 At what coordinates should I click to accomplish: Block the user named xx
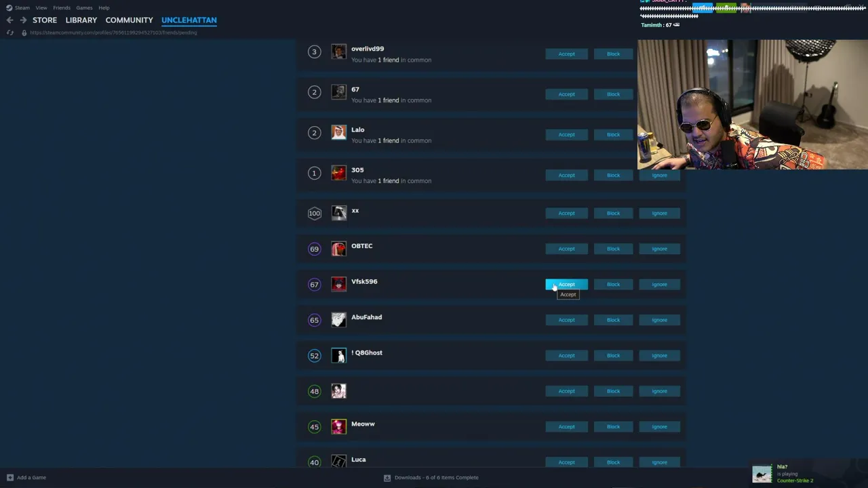tap(613, 213)
